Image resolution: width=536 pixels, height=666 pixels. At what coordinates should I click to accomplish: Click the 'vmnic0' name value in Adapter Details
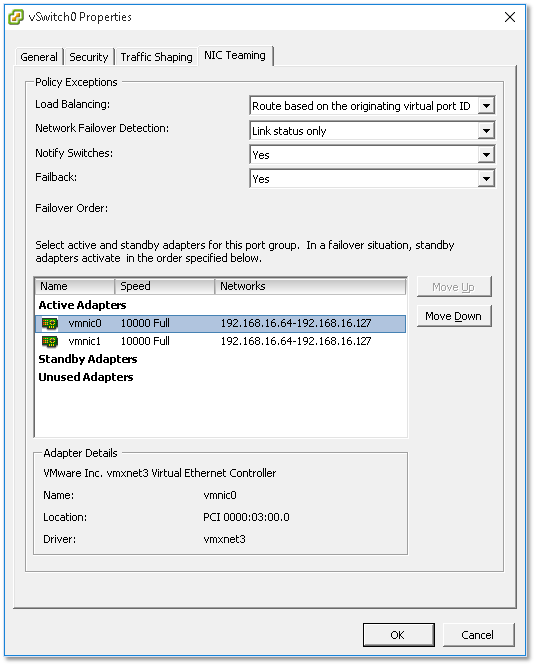coord(220,495)
